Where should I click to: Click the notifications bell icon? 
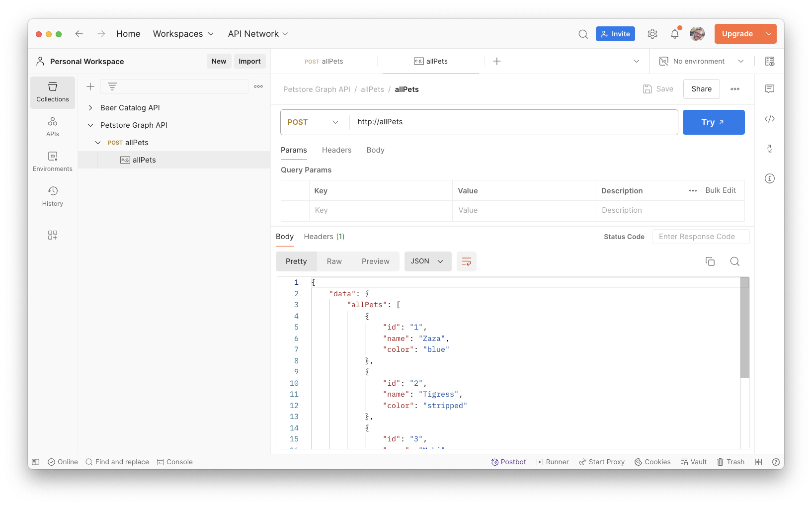(674, 34)
